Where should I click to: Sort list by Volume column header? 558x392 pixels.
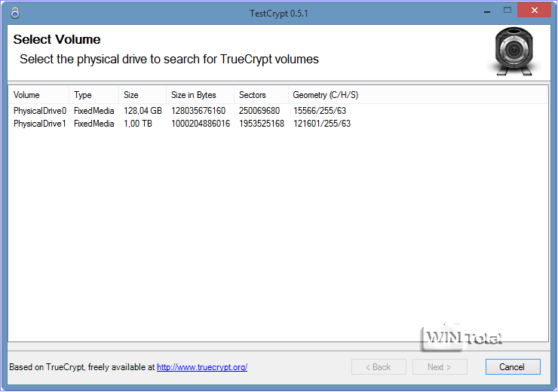39,95
